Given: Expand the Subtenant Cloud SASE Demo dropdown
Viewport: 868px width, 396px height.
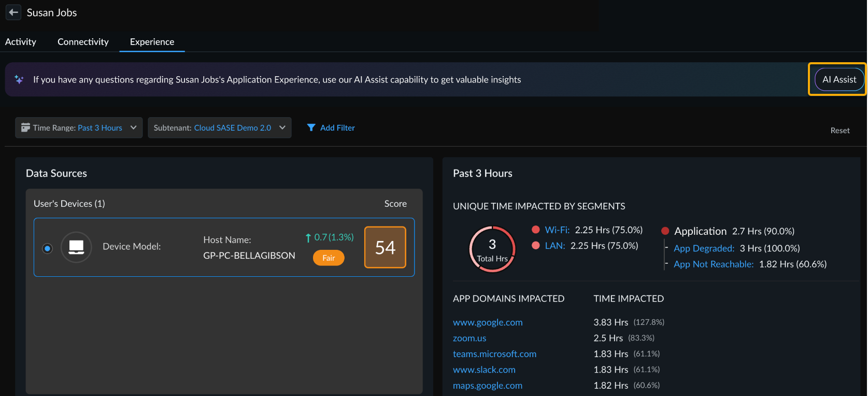Looking at the screenshot, I should (220, 128).
